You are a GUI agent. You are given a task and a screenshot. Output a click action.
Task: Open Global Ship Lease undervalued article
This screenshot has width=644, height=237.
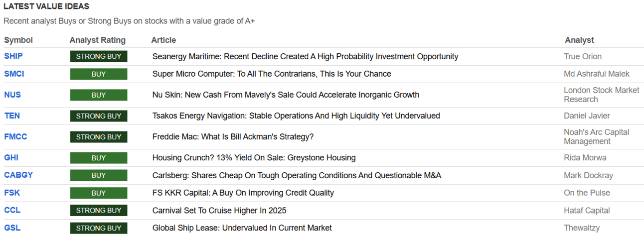(242, 228)
